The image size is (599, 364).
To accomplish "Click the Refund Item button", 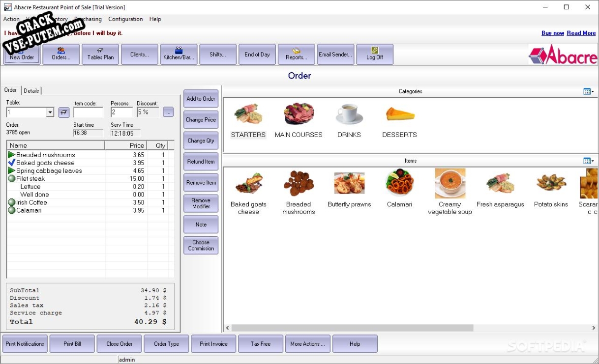I will click(x=201, y=162).
